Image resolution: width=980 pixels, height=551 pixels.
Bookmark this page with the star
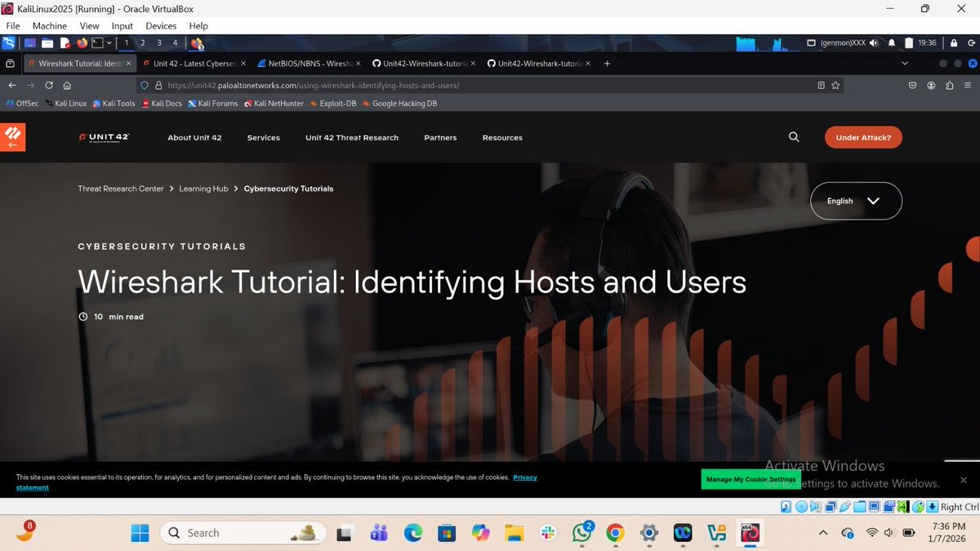tap(835, 85)
